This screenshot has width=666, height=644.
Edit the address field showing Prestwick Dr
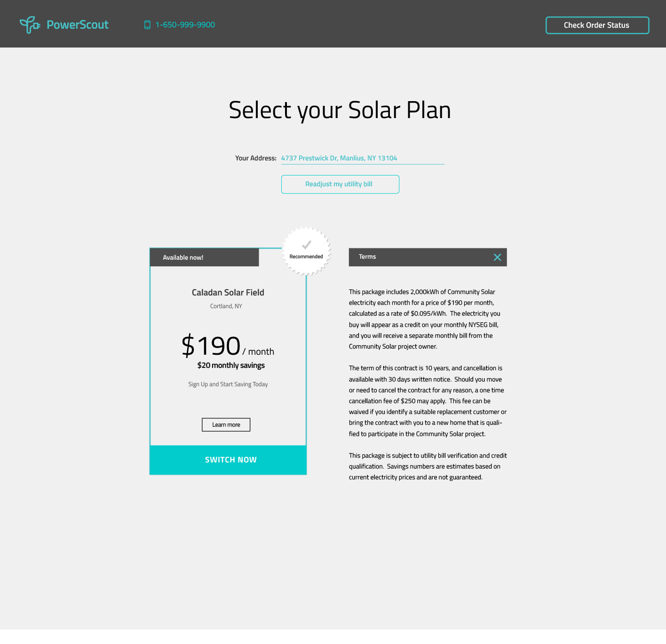363,158
